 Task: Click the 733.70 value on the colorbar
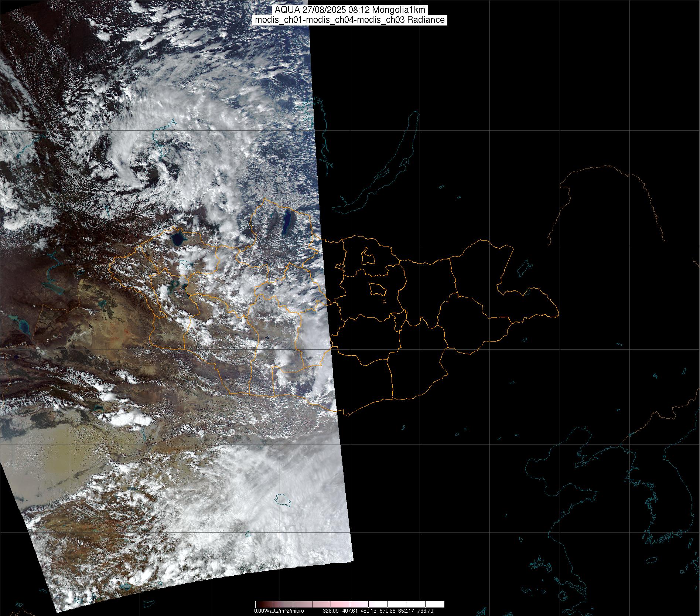[425, 611]
